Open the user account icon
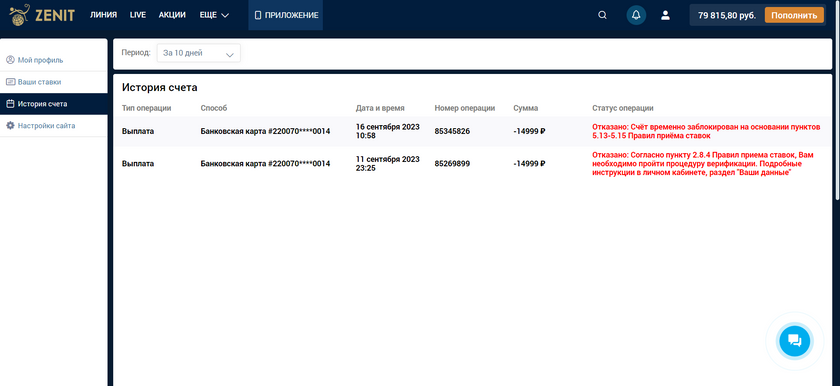Screen dimensions: 840x386 (x=665, y=16)
